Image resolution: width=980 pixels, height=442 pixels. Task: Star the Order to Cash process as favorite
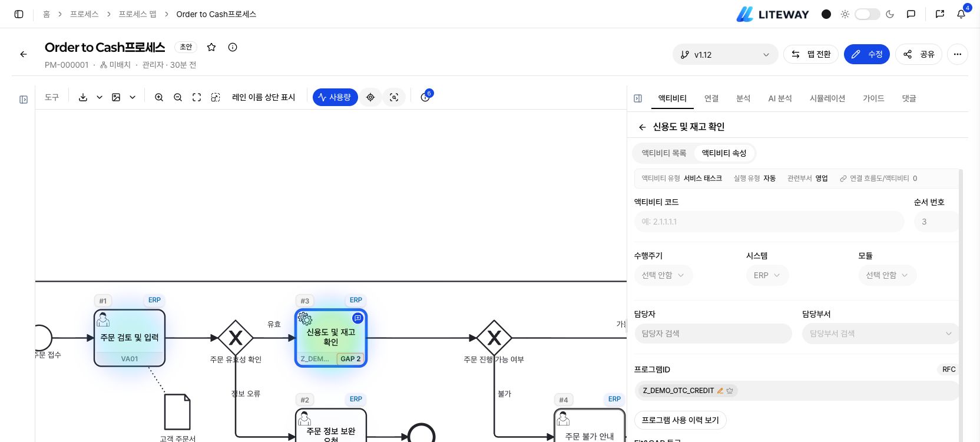click(211, 47)
